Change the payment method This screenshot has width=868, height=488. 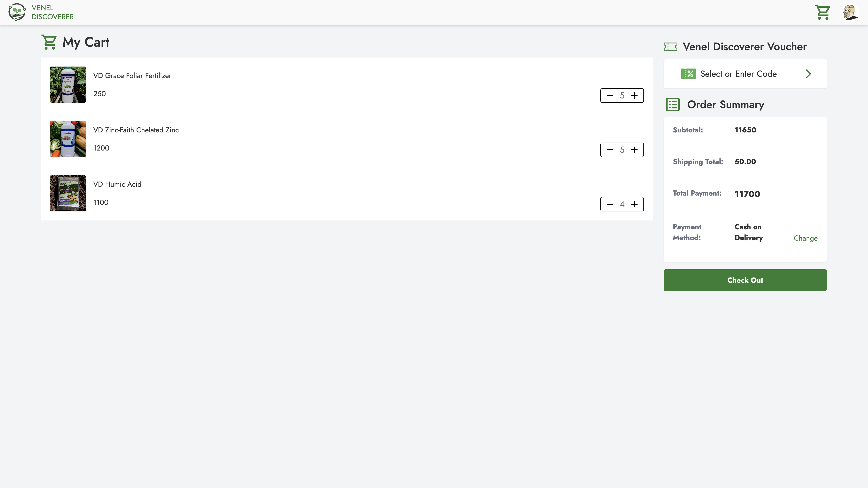pos(805,238)
